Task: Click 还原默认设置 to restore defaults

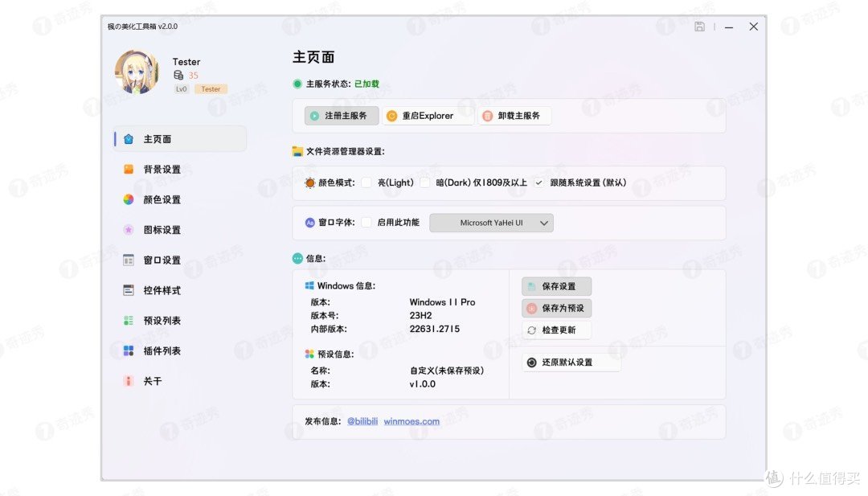Action: pos(571,362)
